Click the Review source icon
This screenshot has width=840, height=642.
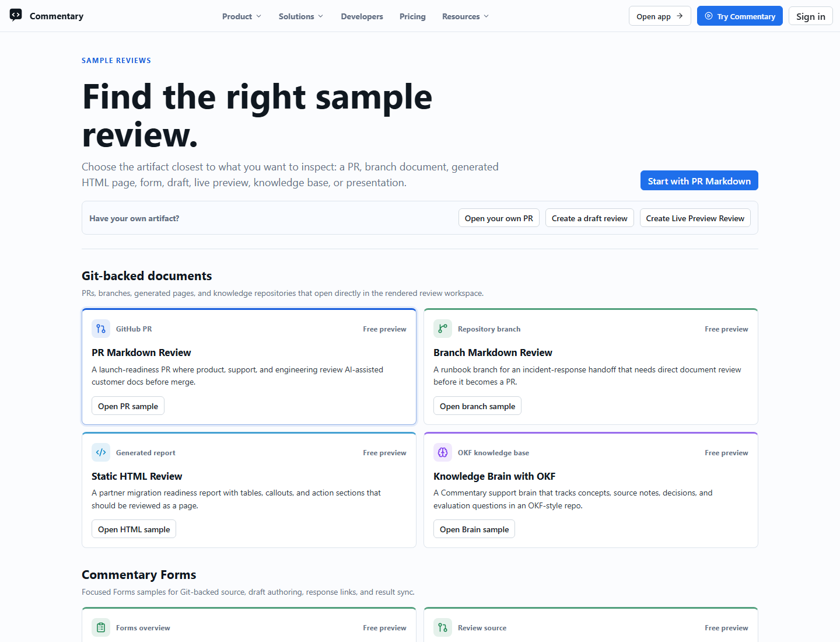[443, 627]
